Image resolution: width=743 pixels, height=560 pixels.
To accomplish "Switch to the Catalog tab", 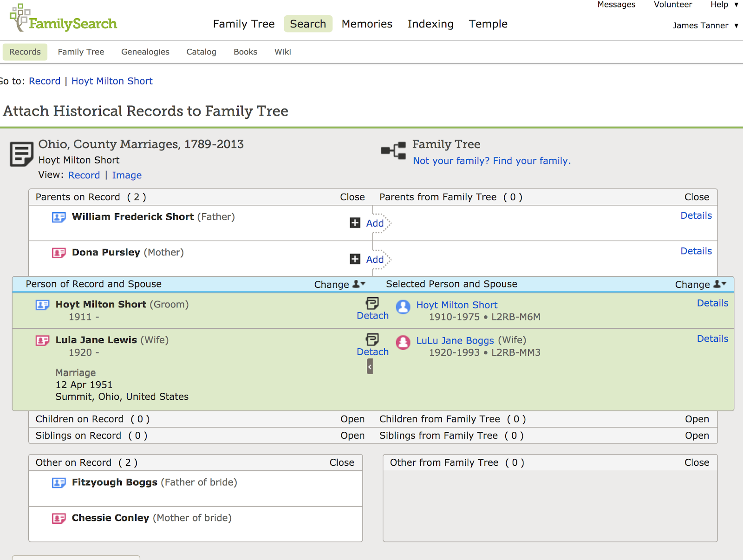I will (201, 52).
